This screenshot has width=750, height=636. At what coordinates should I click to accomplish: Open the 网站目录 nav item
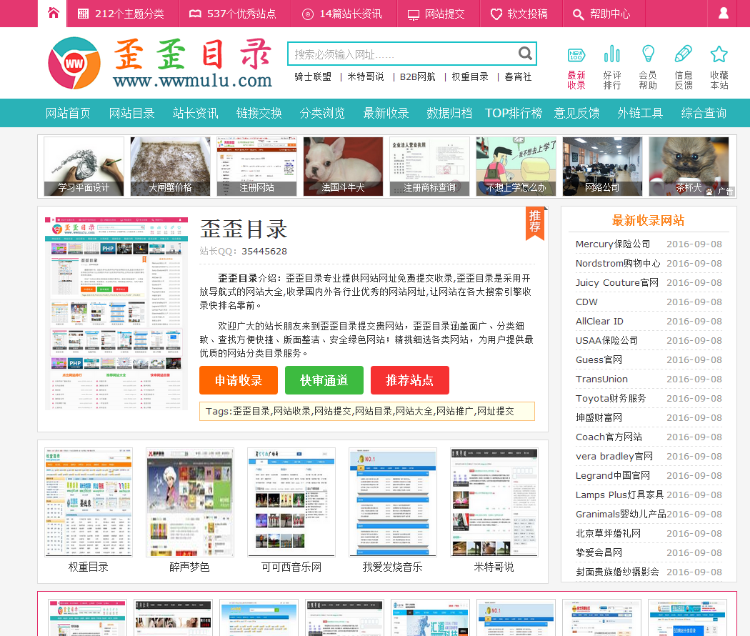click(132, 113)
